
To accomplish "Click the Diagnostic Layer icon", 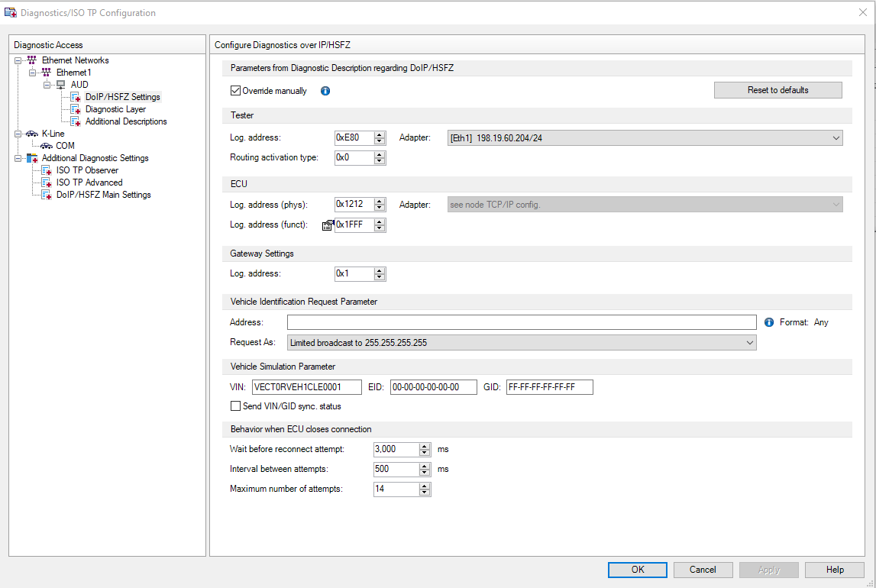I will click(x=75, y=109).
